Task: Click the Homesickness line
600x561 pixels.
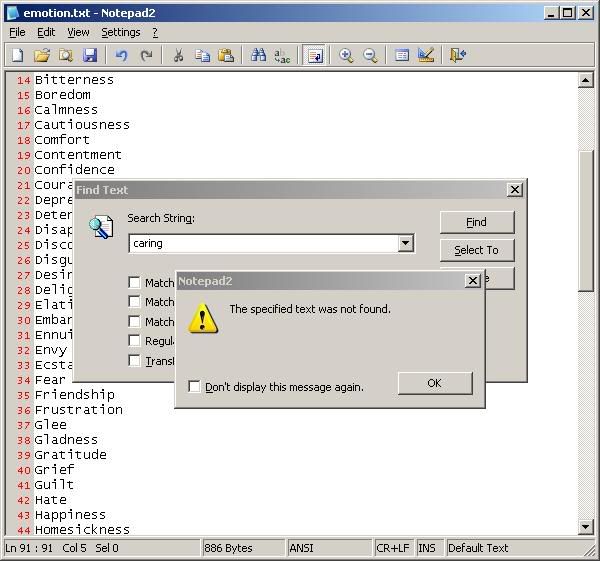Action: pos(82,530)
